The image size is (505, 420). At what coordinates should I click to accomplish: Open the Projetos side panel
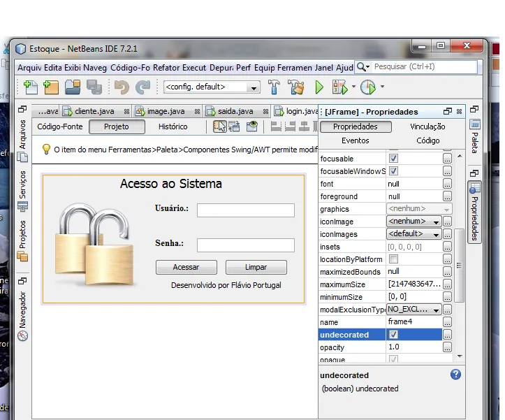(22, 240)
